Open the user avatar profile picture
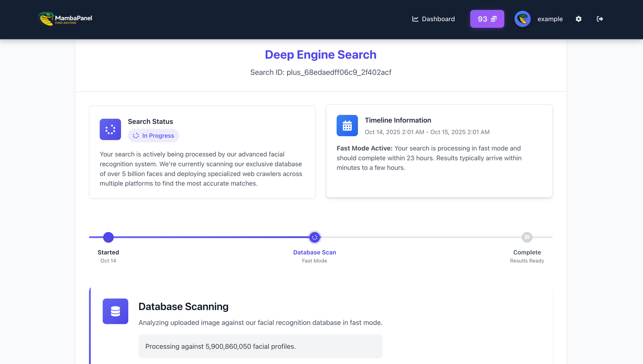 pos(522,19)
